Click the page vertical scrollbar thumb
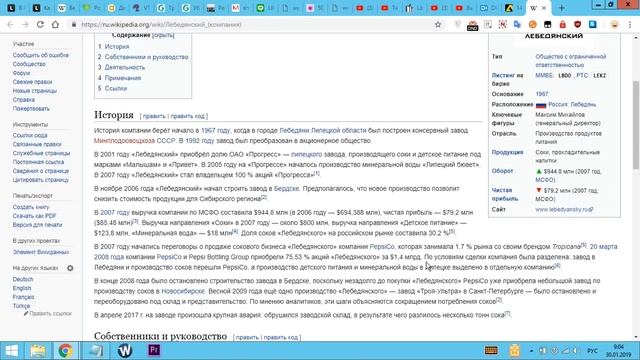The height and width of the screenshot is (360, 640). coord(636,124)
